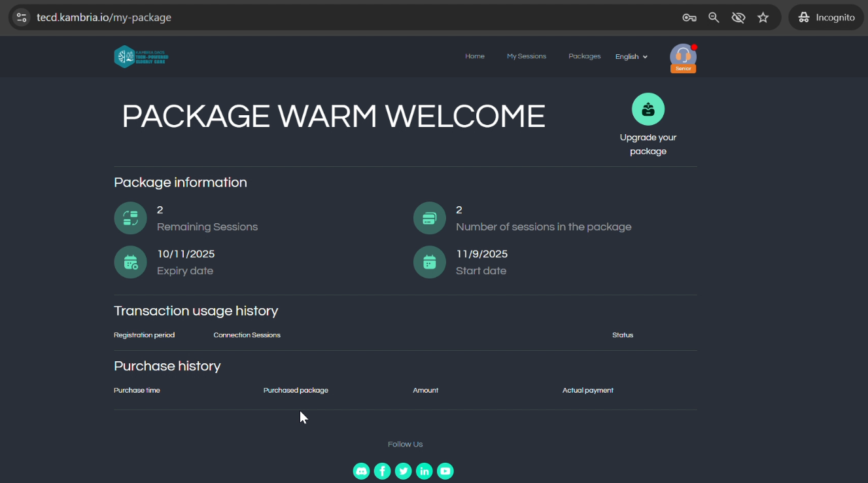Click the Expiry date calendar icon
Screen dimensions: 868x483
pos(131,262)
